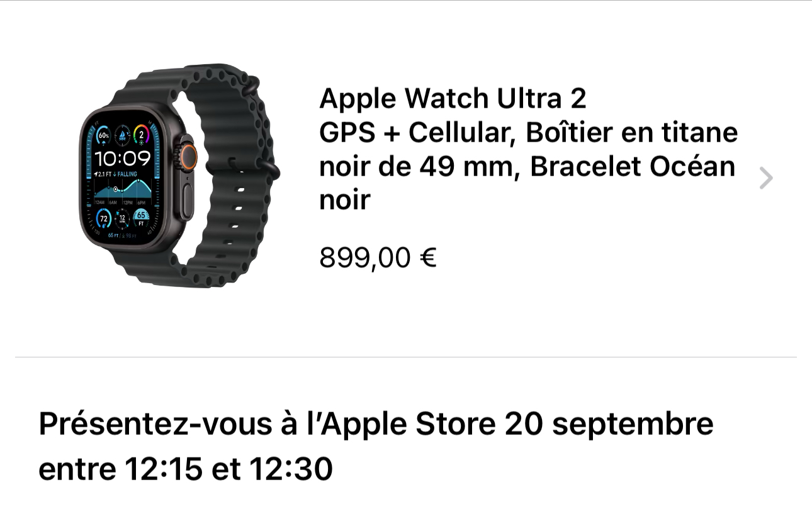This screenshot has height=516, width=812.
Task: Open product details via right chevron arrow
Action: pos(765,179)
